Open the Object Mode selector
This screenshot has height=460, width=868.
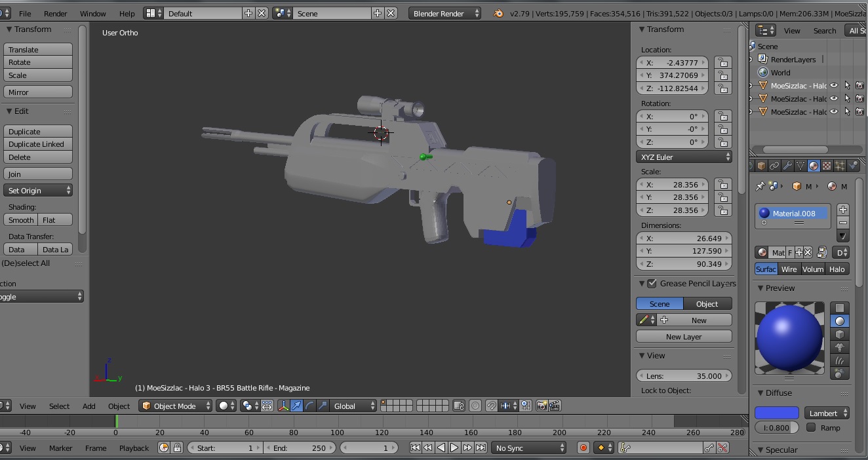(176, 406)
